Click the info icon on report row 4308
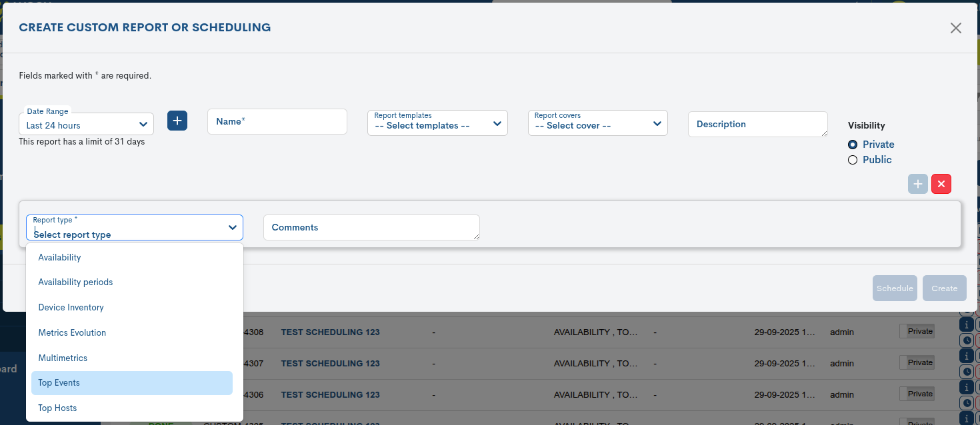The width and height of the screenshot is (980, 425). [967, 324]
